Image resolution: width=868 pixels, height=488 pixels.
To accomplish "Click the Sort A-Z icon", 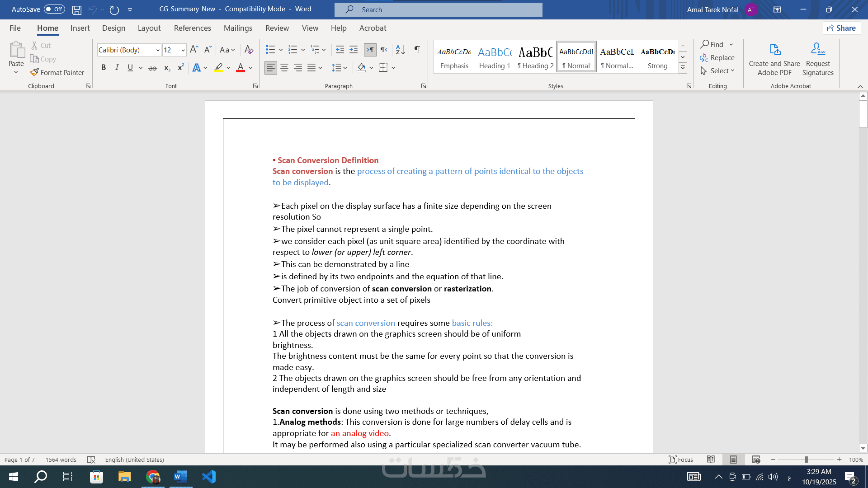I will pos(400,50).
